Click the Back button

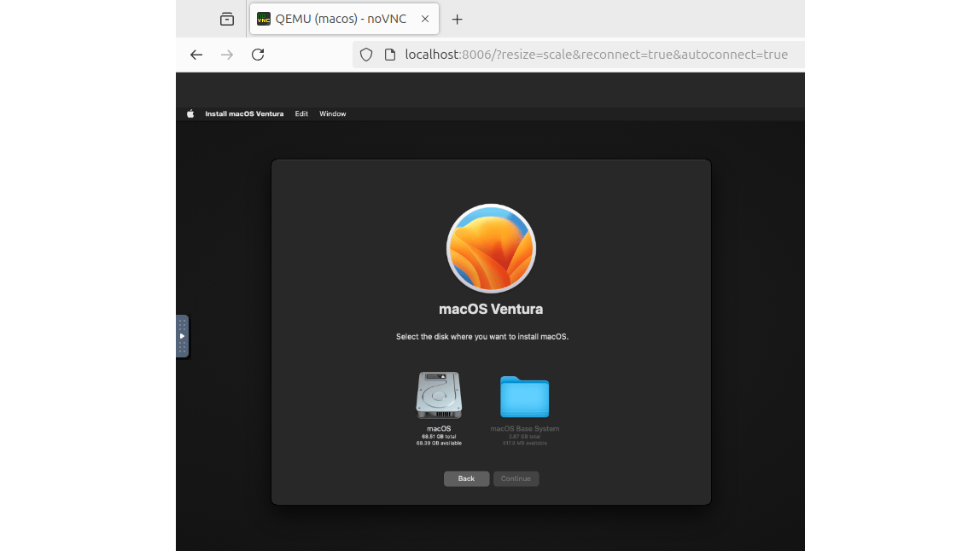click(x=466, y=478)
